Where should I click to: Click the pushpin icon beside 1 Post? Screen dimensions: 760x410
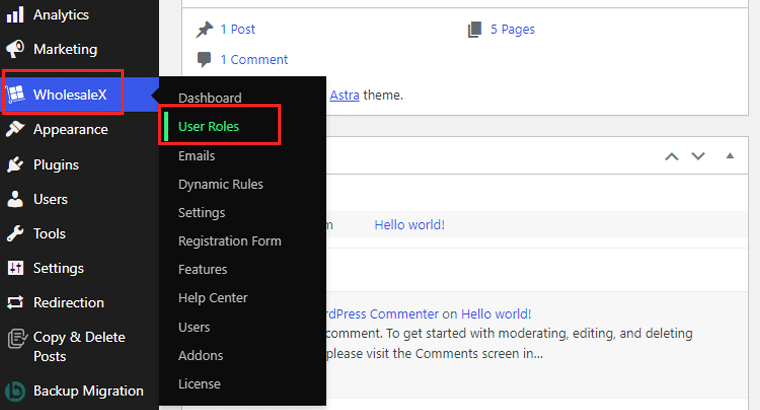click(x=205, y=29)
